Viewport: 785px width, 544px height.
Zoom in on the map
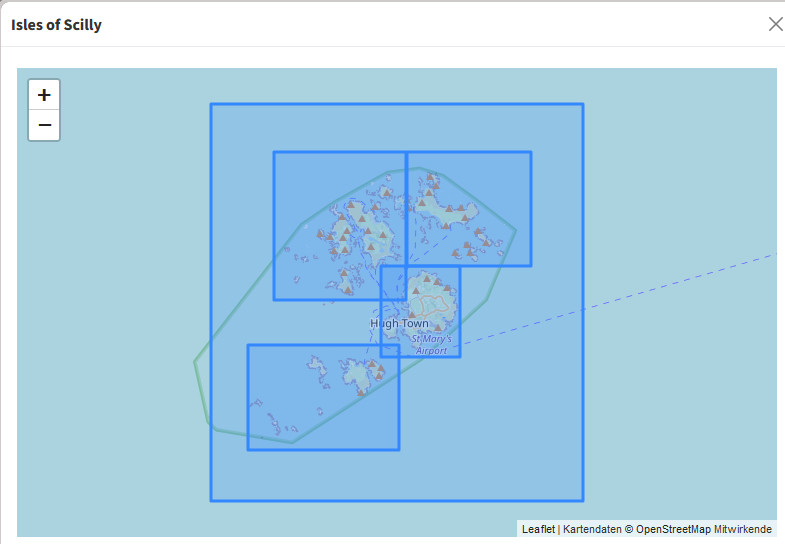coord(44,95)
